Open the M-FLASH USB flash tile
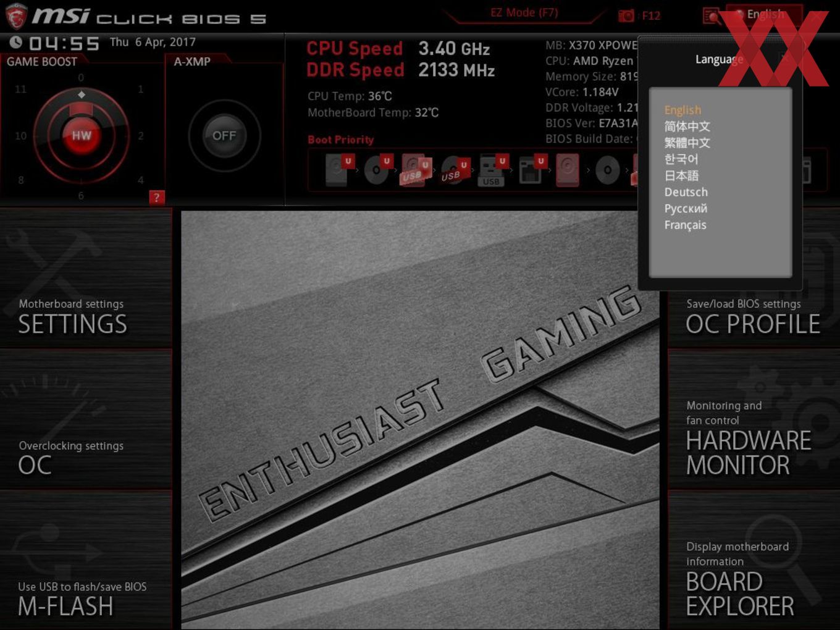 [86, 561]
